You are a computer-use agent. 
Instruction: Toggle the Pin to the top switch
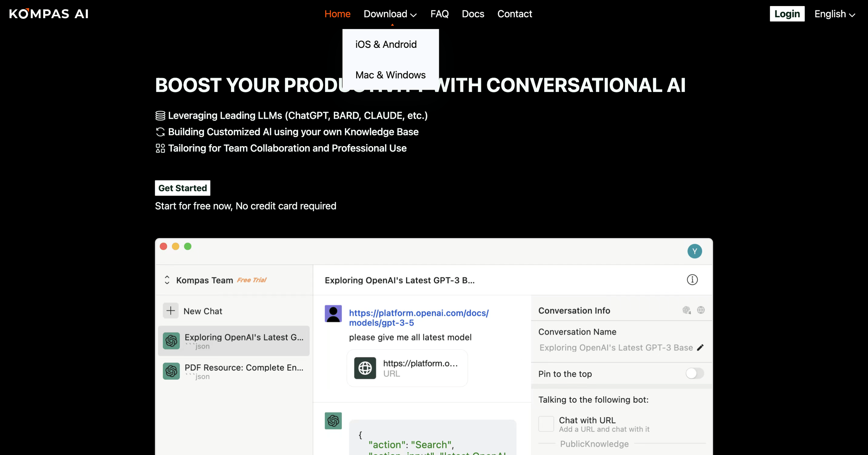click(694, 373)
